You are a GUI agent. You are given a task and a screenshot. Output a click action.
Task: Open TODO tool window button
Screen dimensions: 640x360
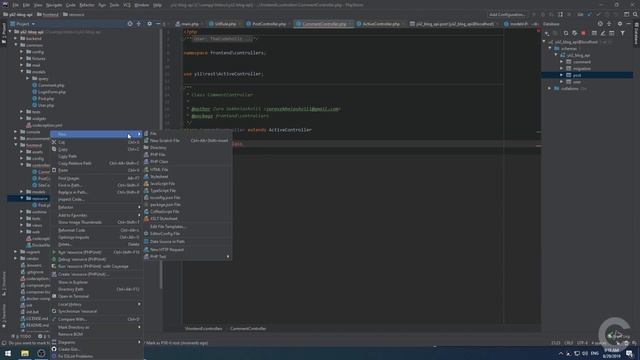(22, 336)
